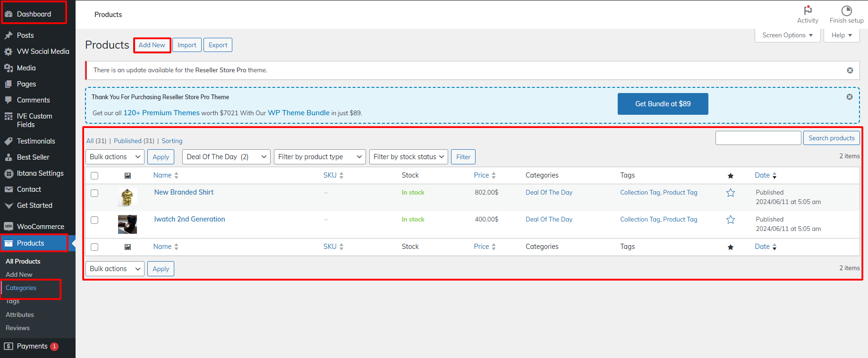Image resolution: width=868 pixels, height=358 pixels.
Task: Open WooCommerce in the sidebar menu
Action: [x=40, y=227]
